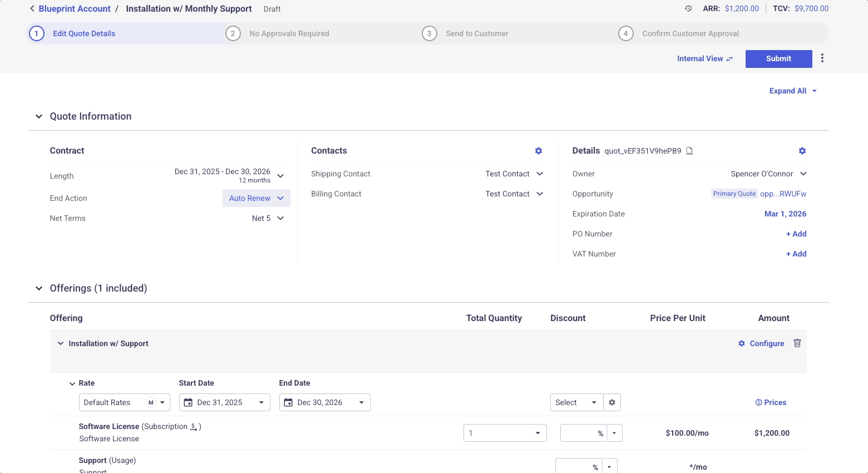Open End Action Auto Renew dropdown
Image resolution: width=868 pixels, height=473 pixels.
tap(257, 198)
